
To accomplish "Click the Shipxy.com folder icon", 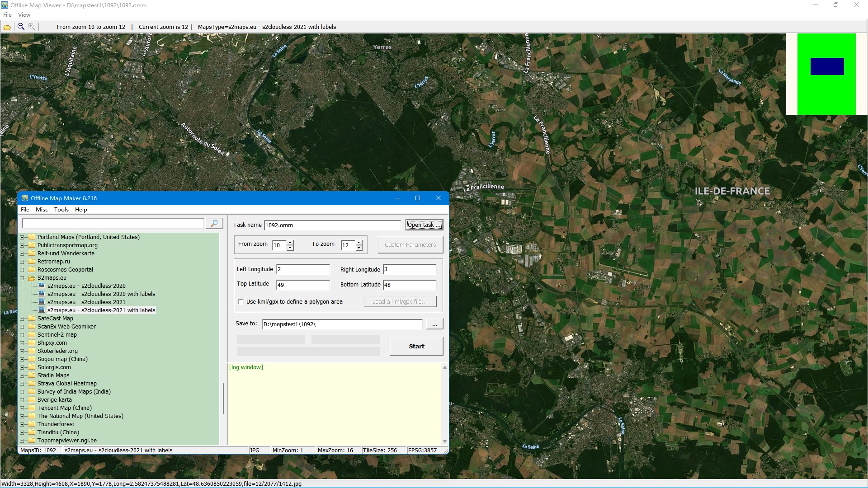I will (32, 343).
